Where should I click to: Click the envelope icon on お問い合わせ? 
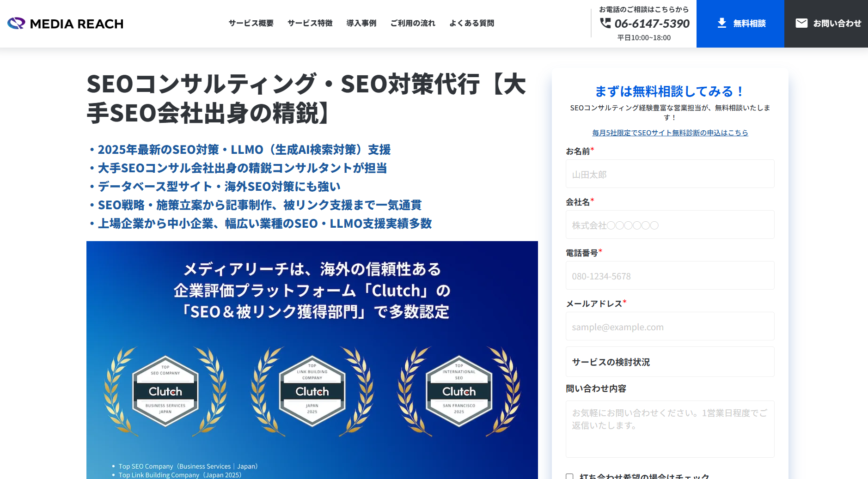tap(801, 23)
